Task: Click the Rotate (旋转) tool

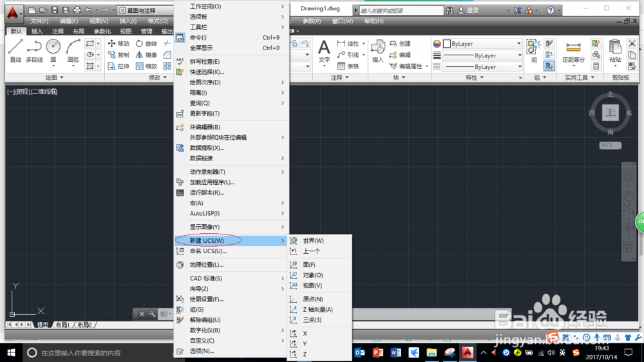Action: click(x=146, y=44)
